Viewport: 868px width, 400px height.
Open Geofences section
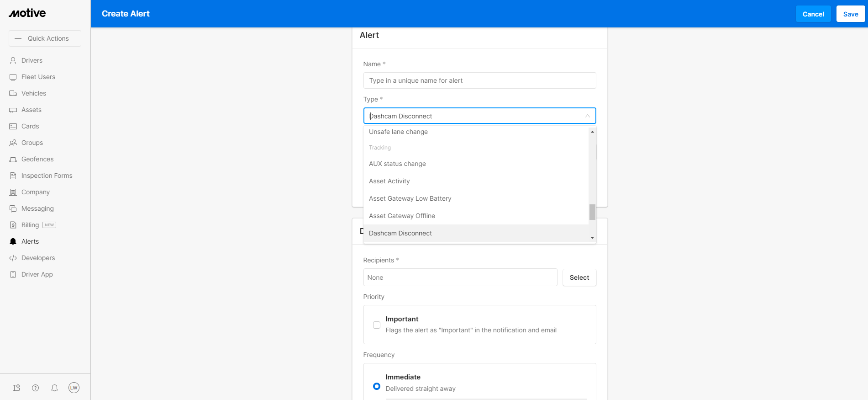(37, 159)
